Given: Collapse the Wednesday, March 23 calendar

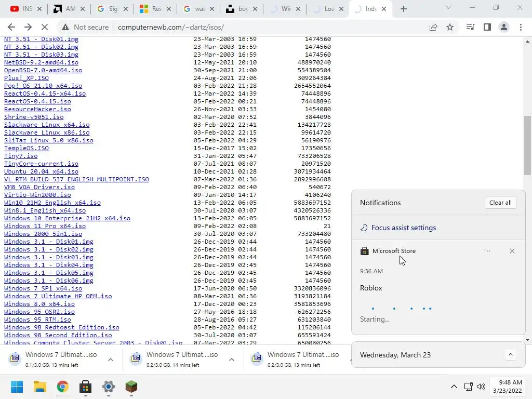Looking at the screenshot, I should (x=511, y=355).
